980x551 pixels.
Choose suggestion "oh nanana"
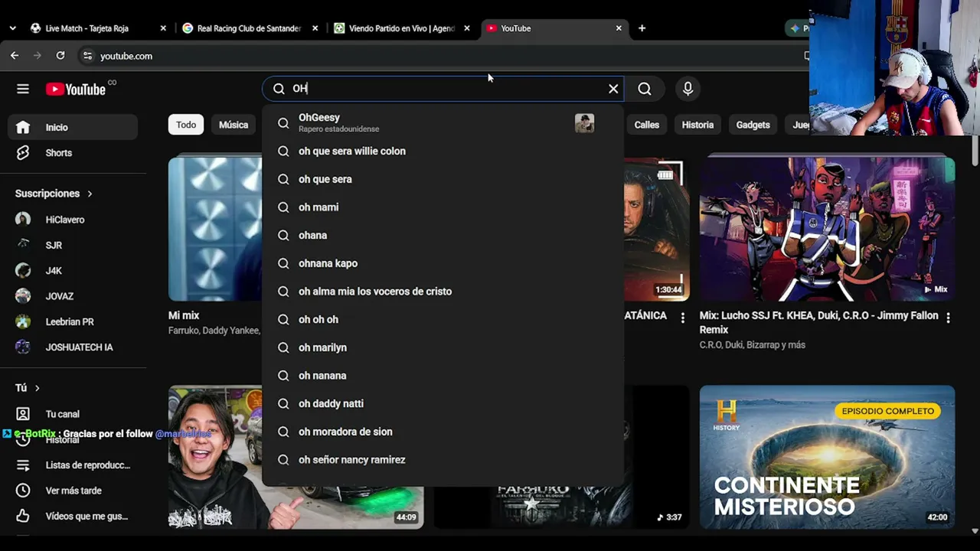coord(443,376)
